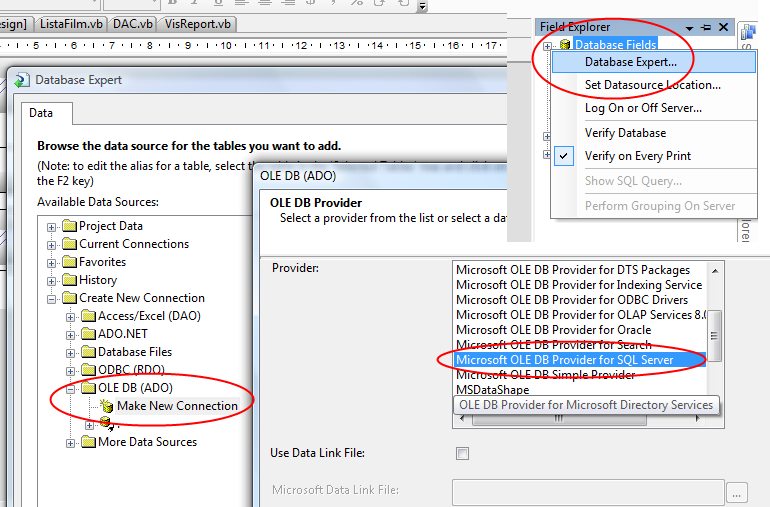Click the Make New Connection database icon
Screen dimensions: 770x507
(107, 406)
